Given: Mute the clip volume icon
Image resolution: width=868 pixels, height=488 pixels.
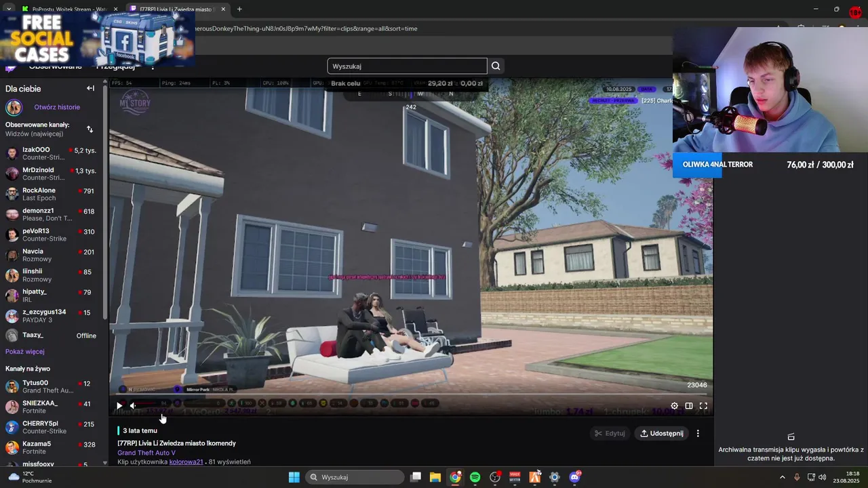Looking at the screenshot, I should click(133, 406).
